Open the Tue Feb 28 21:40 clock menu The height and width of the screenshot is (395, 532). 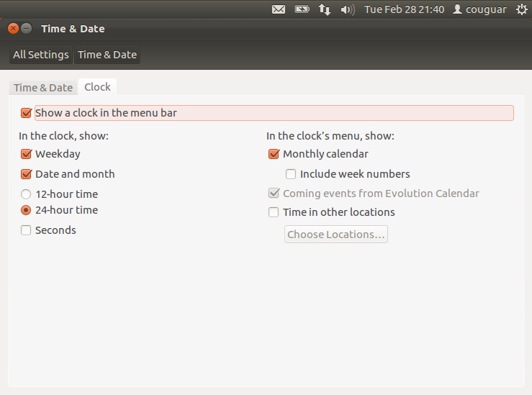tap(404, 9)
